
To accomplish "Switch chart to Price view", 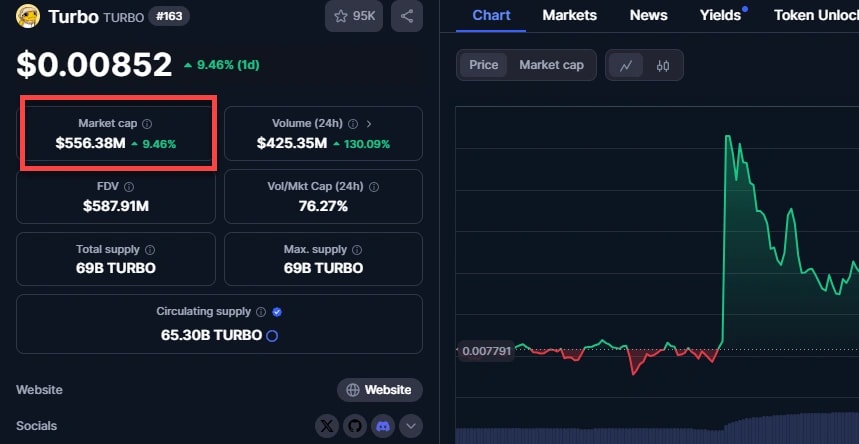I will (484, 65).
